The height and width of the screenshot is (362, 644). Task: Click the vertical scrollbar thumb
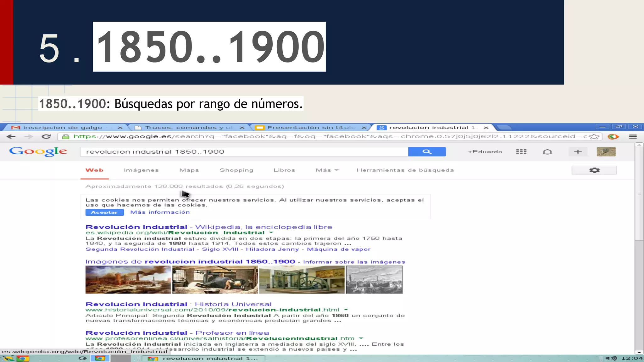click(639, 194)
